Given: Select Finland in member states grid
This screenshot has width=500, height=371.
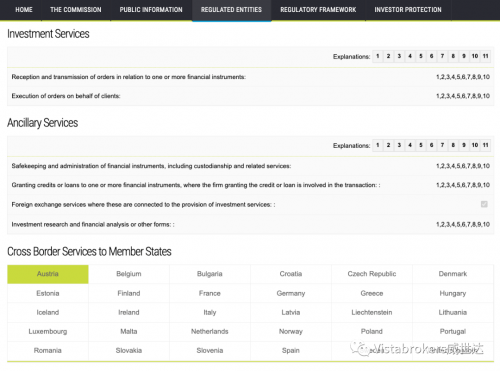Looking at the screenshot, I should tap(129, 293).
